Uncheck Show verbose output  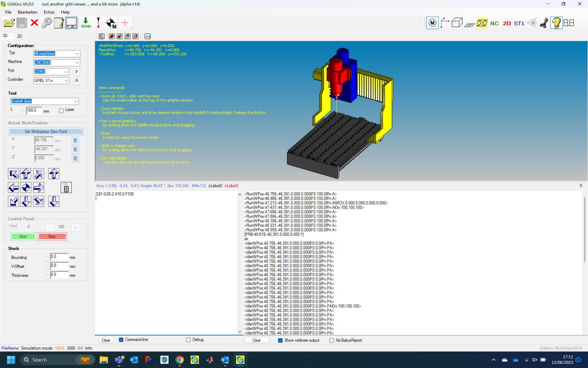click(x=280, y=340)
